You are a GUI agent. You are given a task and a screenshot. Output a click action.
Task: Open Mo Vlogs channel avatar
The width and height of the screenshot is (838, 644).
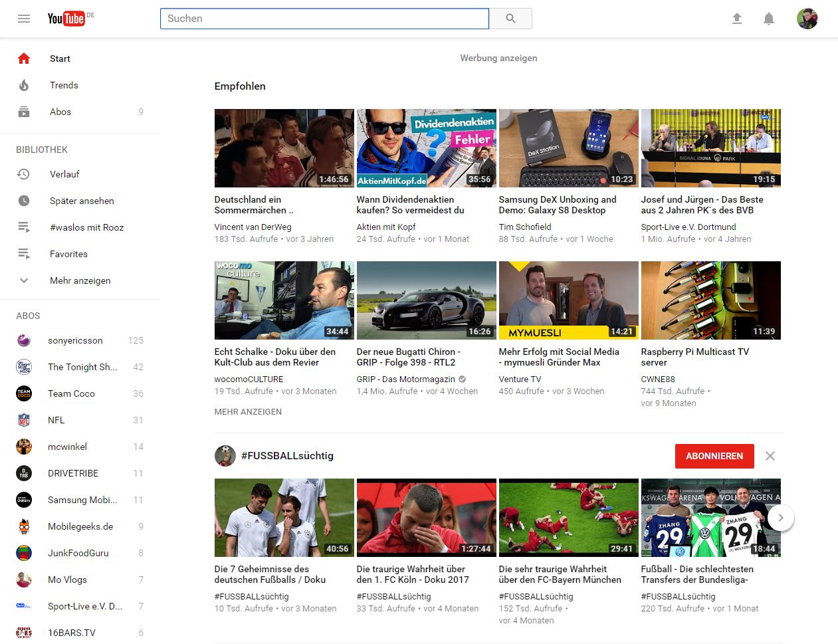24,580
